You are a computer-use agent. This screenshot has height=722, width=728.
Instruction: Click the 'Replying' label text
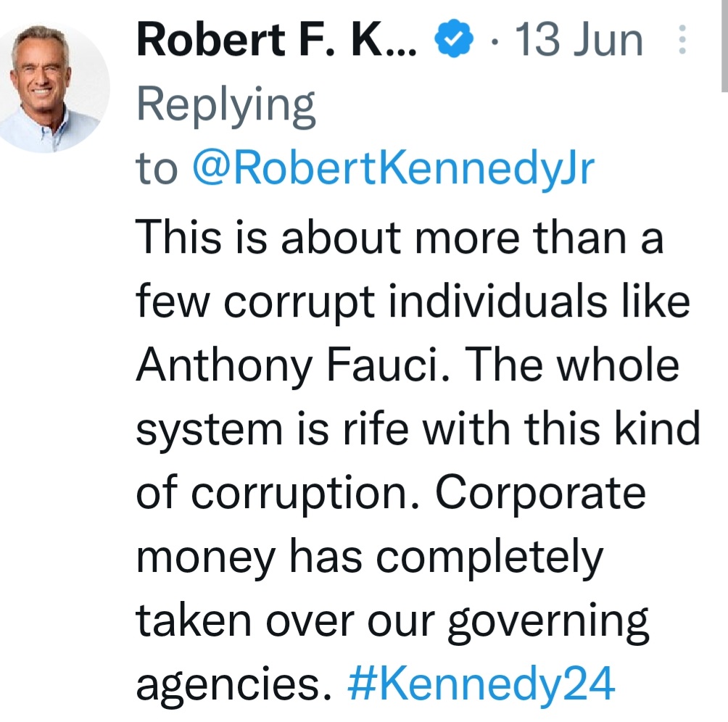[x=226, y=106]
